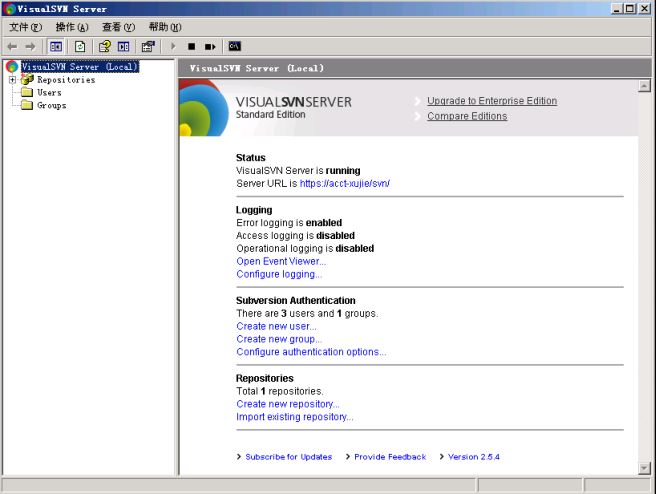Click 'Total 1 repositories.' text

279,391
